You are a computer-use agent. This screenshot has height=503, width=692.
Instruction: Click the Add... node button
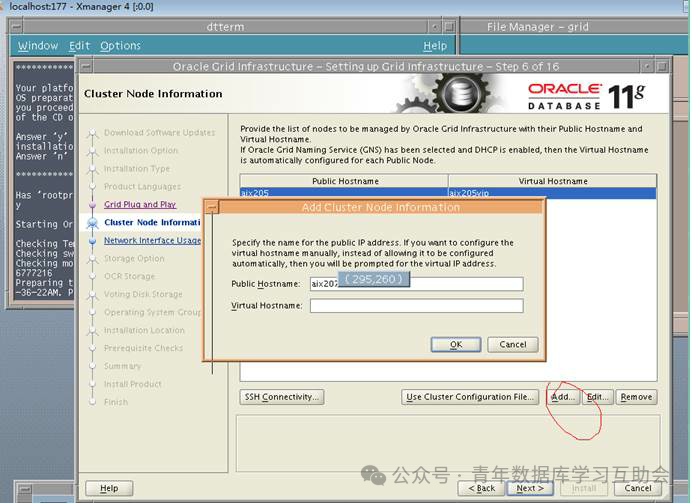pyautogui.click(x=563, y=397)
